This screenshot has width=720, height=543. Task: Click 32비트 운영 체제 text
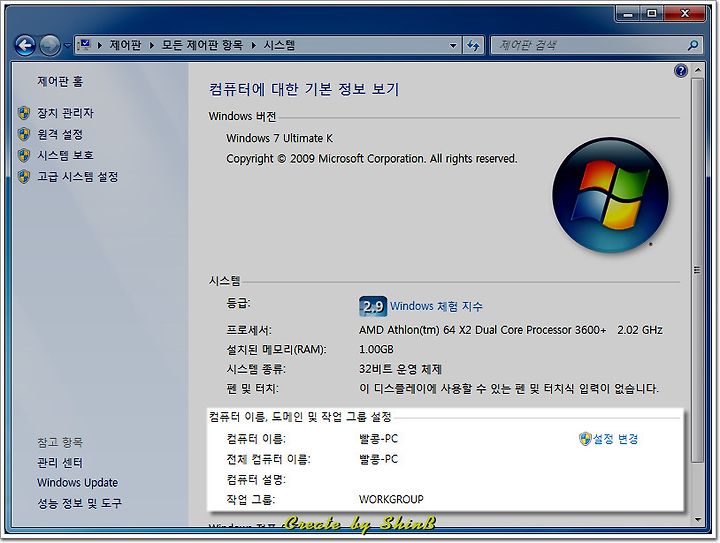click(400, 369)
